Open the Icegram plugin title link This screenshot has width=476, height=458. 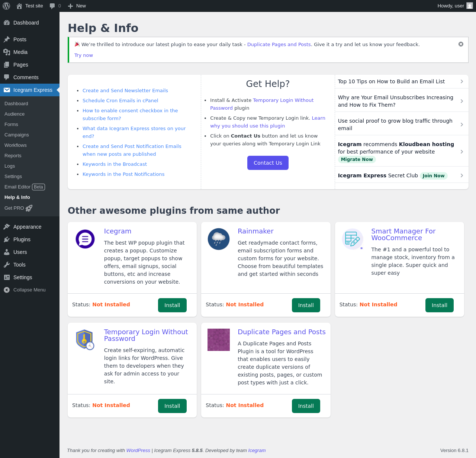coord(118,231)
